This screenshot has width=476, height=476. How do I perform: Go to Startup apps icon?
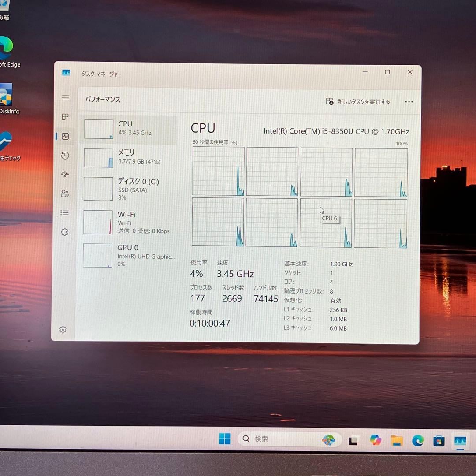(65, 175)
